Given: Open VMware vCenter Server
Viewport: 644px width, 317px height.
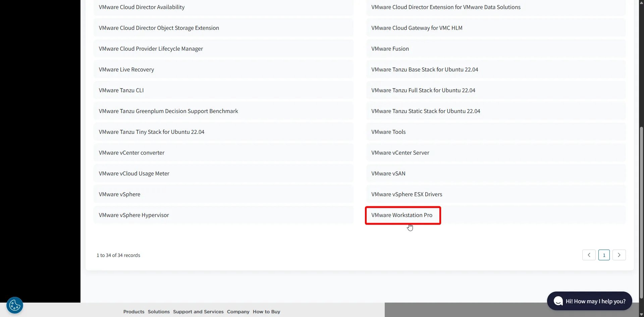Looking at the screenshot, I should pos(496,153).
